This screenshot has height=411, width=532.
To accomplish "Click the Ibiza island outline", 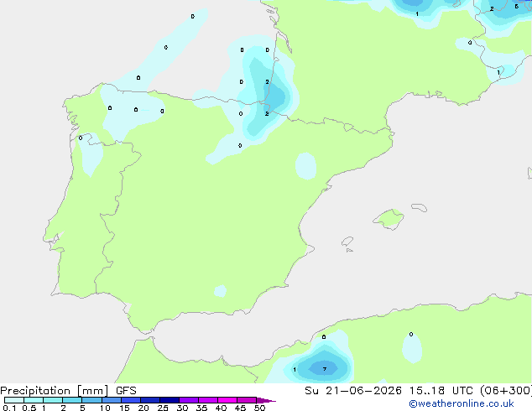I will click(347, 242).
